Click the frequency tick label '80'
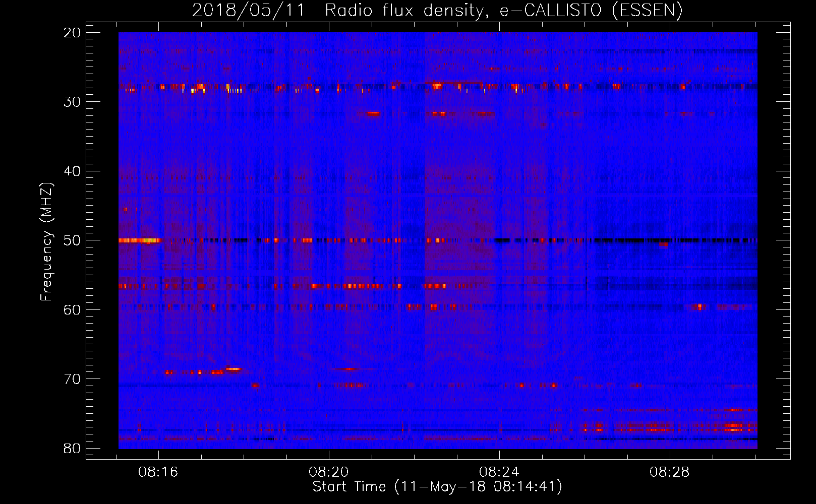The width and height of the screenshot is (816, 504). point(72,448)
